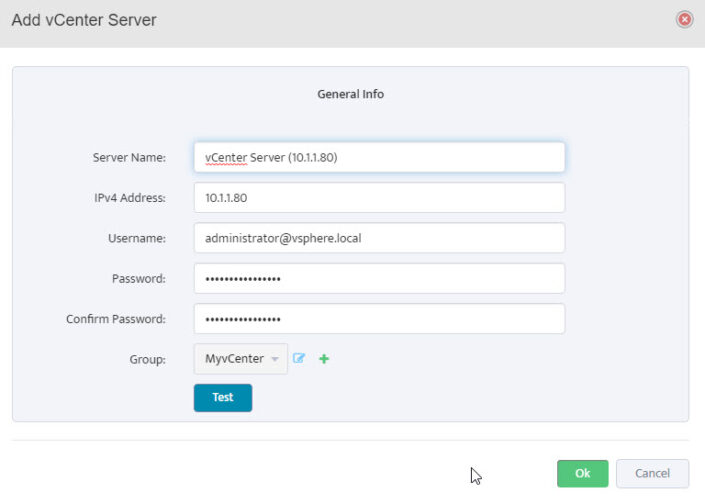Click the Password field

pos(379,279)
